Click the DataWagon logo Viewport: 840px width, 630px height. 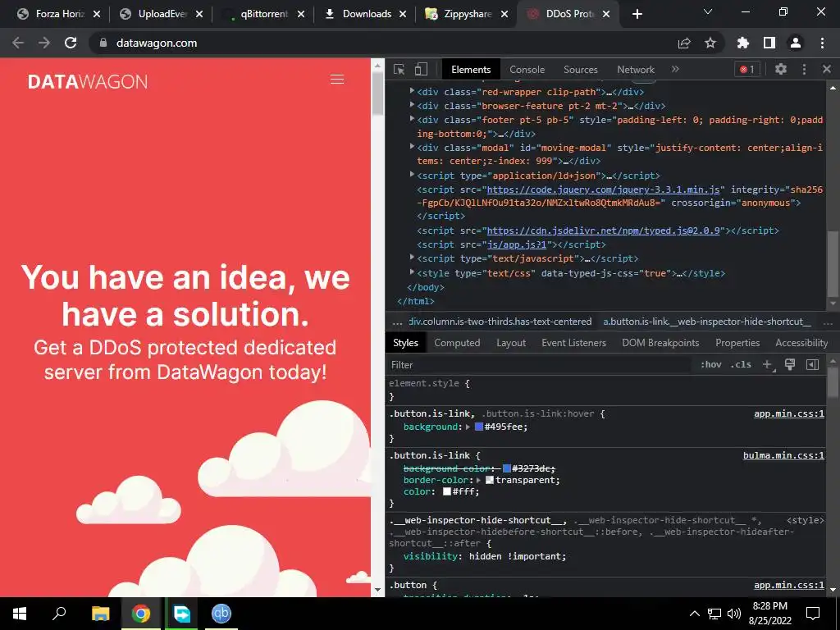pyautogui.click(x=88, y=81)
